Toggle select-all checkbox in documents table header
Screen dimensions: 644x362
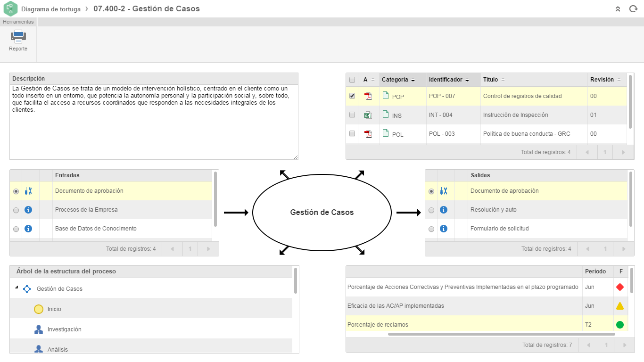(352, 80)
